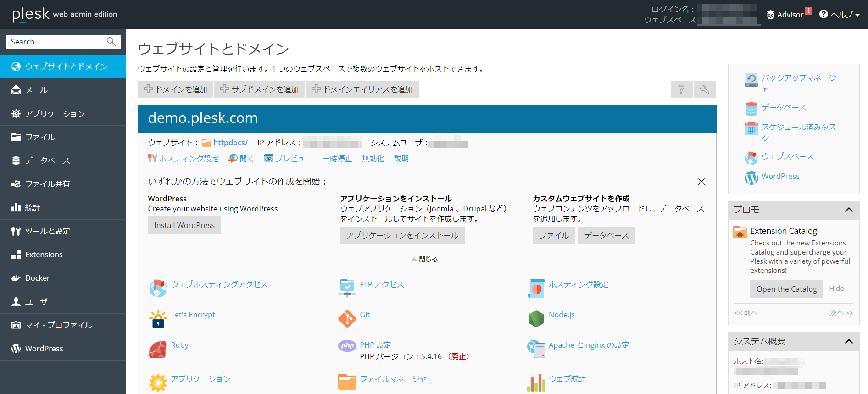Open the ヘルプ dropdown menu
Screen dimensions: 868x394
click(x=839, y=15)
